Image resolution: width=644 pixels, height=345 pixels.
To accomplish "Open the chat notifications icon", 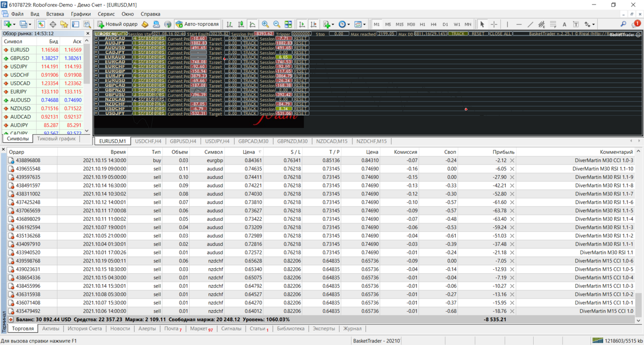I will click(636, 24).
